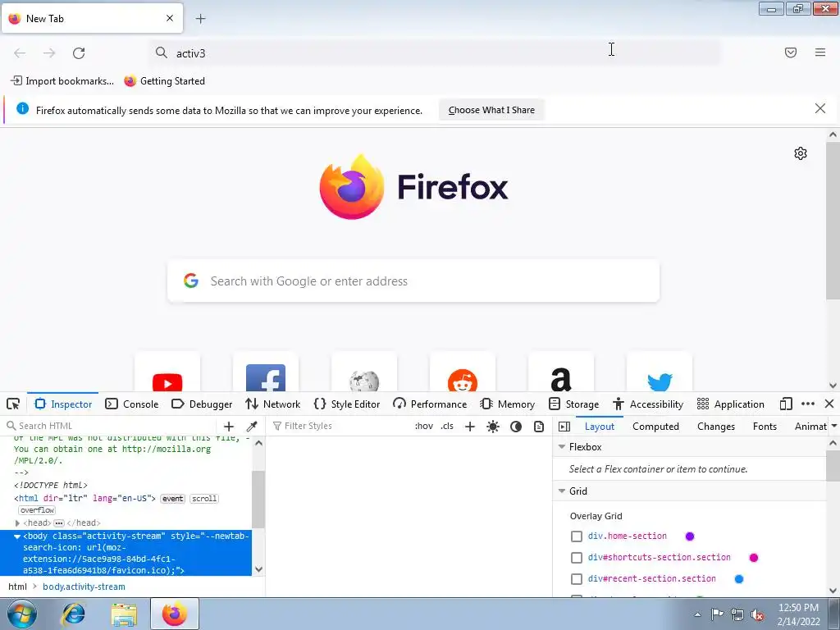
Task: Enable grid overlay for div#shortcuts-section.section
Action: coord(577,558)
